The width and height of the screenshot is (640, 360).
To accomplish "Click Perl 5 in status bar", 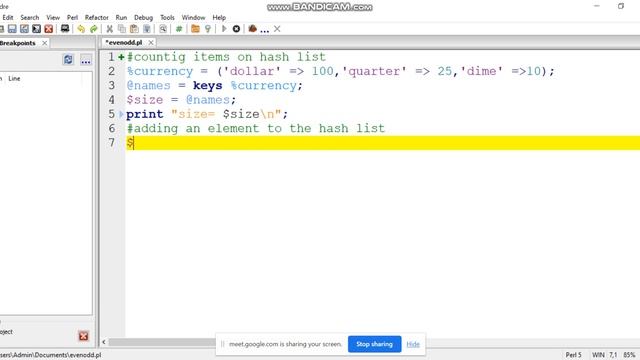I will tap(573, 355).
